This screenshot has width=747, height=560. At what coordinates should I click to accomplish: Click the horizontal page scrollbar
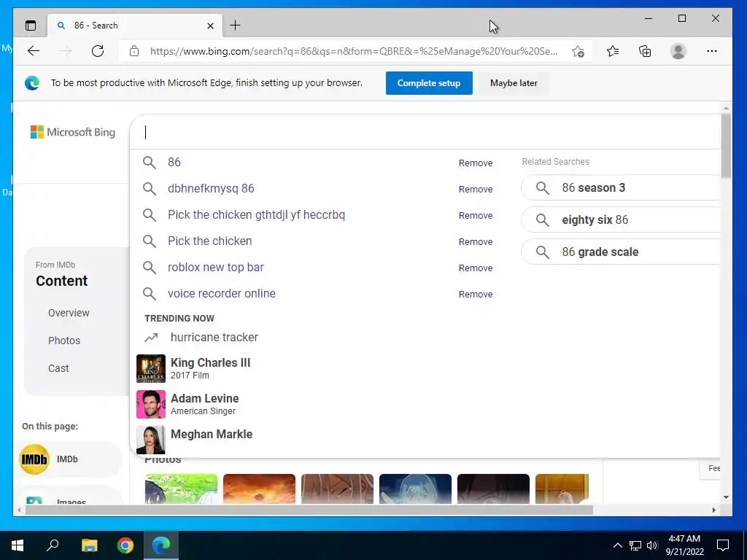pos(309,510)
